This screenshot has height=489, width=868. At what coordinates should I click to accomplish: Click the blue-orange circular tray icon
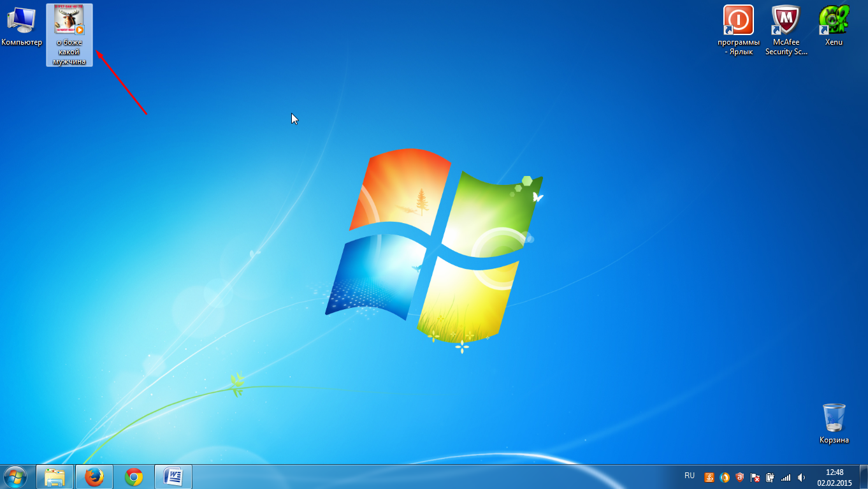click(725, 477)
